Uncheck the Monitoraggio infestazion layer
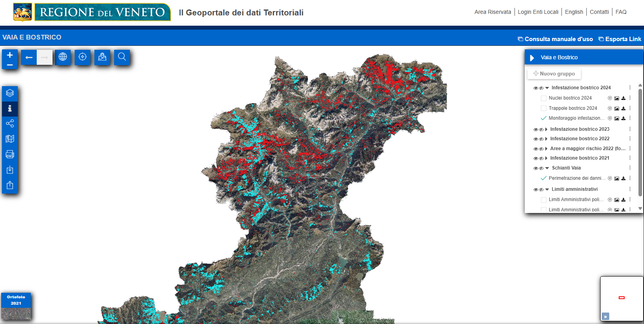The width and height of the screenshot is (644, 324). 544,118
